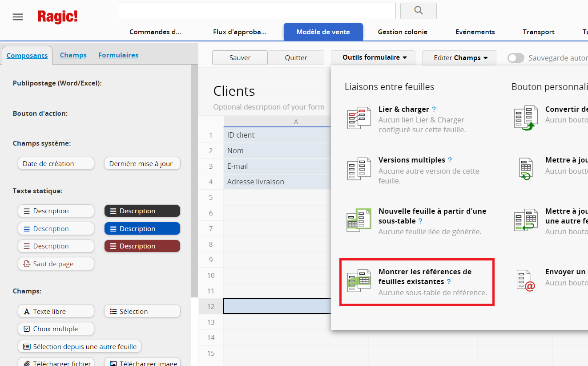Click Nouvelle feuille à partir d'une sous-table icon
The image size is (588, 366).
358,220
